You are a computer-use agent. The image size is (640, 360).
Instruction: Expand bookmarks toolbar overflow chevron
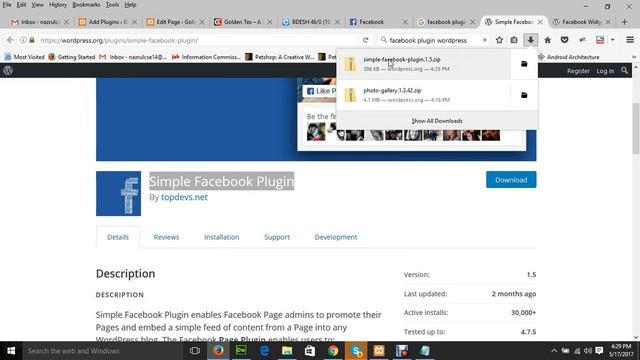coord(634,57)
